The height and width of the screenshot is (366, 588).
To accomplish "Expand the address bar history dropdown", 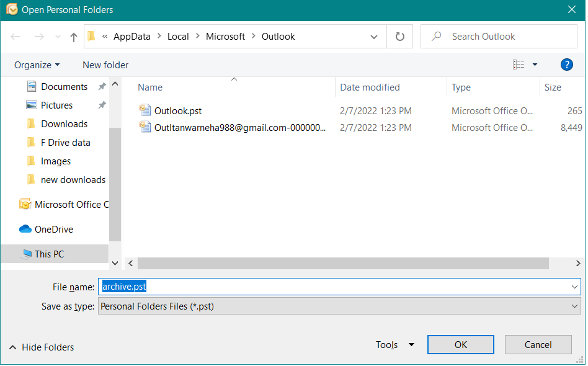I will (x=374, y=36).
